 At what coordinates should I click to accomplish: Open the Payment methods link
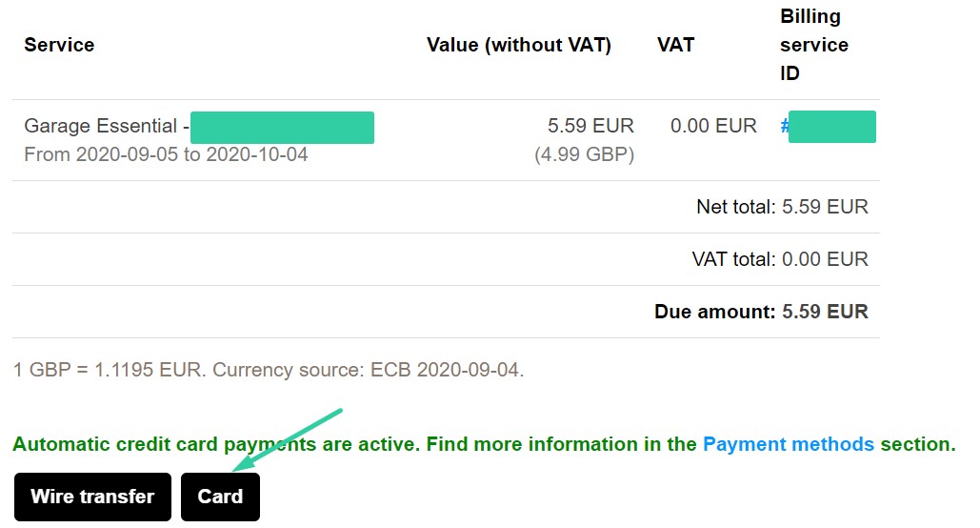(x=789, y=444)
